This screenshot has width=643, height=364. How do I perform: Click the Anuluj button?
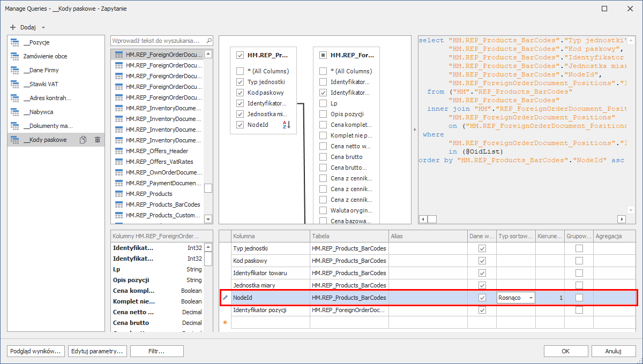point(614,351)
